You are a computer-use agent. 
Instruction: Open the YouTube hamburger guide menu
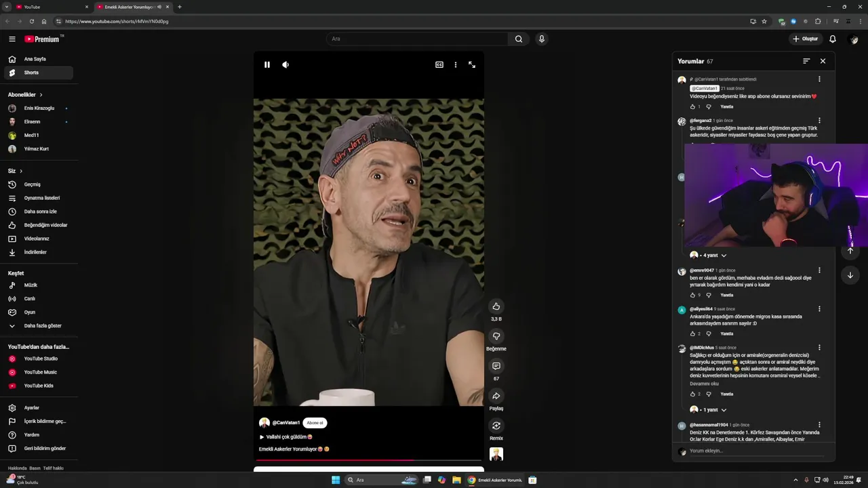[x=12, y=39]
